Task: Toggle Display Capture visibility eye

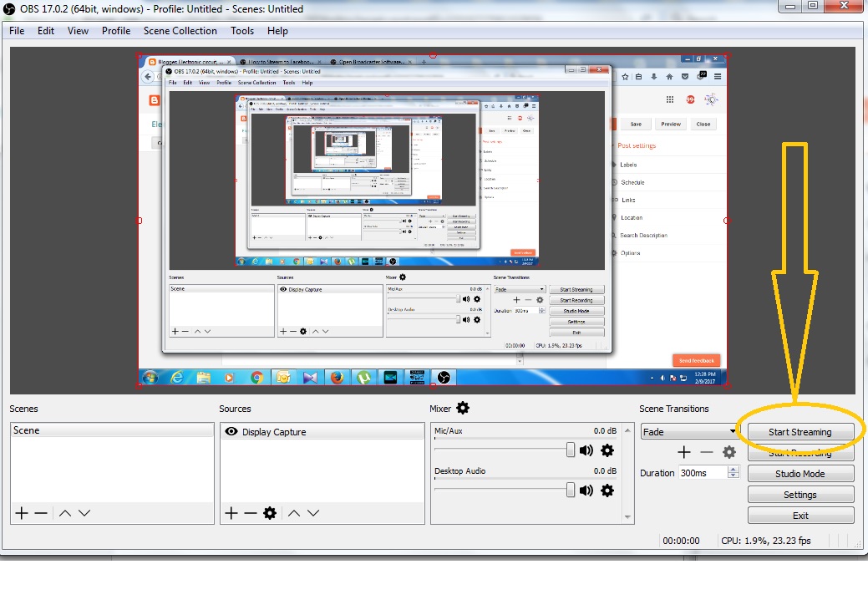Action: [231, 431]
